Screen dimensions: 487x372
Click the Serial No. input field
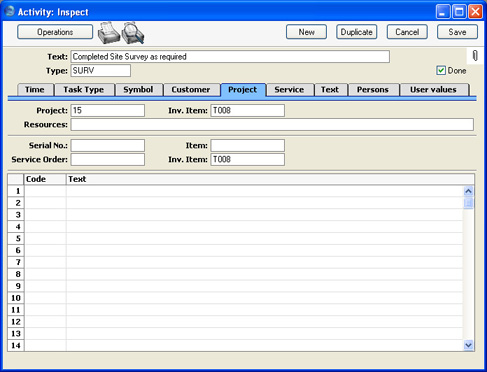[108, 146]
